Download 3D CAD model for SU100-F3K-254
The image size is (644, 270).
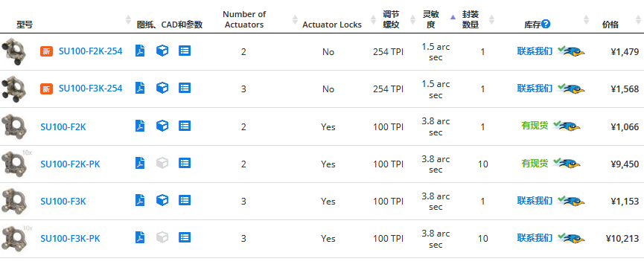tap(162, 88)
